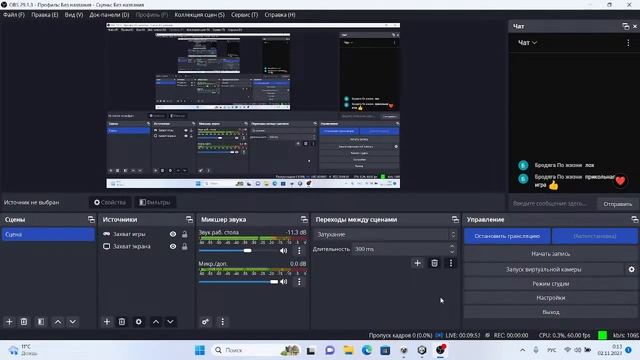Remove selected source with trash icon
The height and width of the screenshot is (360, 640).
click(122, 322)
